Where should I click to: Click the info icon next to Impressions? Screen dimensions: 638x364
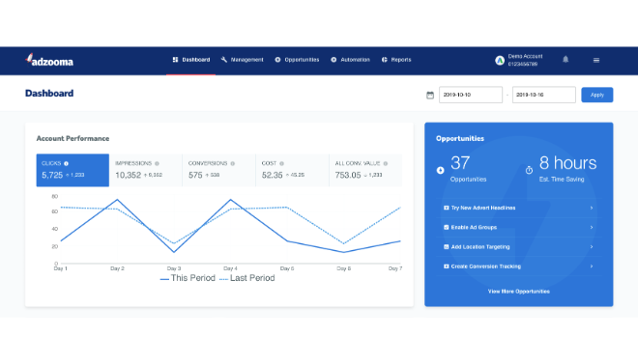(x=157, y=163)
